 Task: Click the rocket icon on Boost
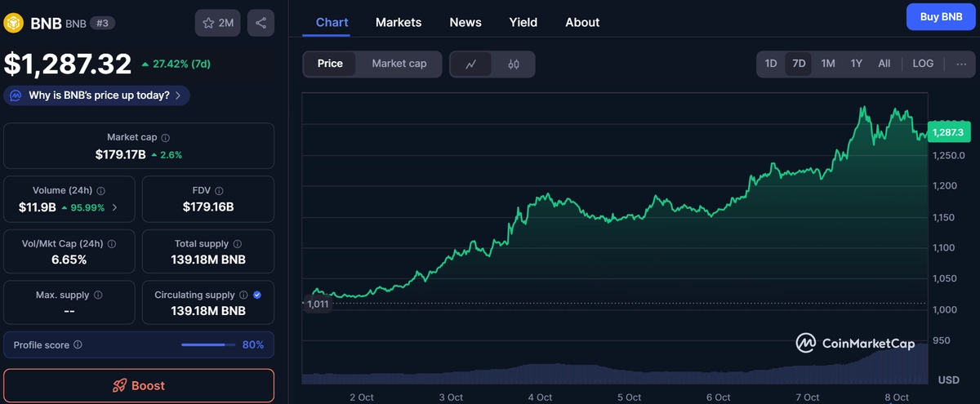pyautogui.click(x=119, y=385)
